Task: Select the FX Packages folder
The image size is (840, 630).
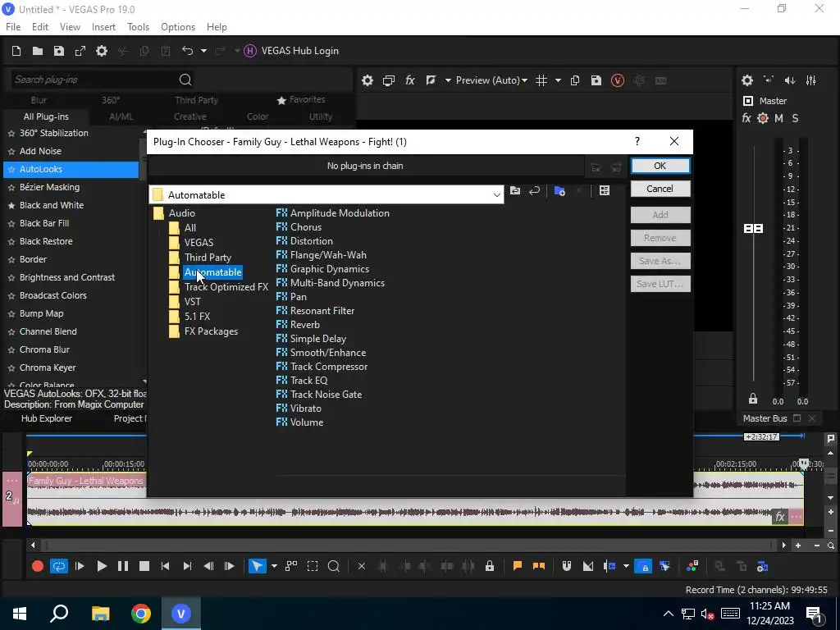Action: (211, 331)
